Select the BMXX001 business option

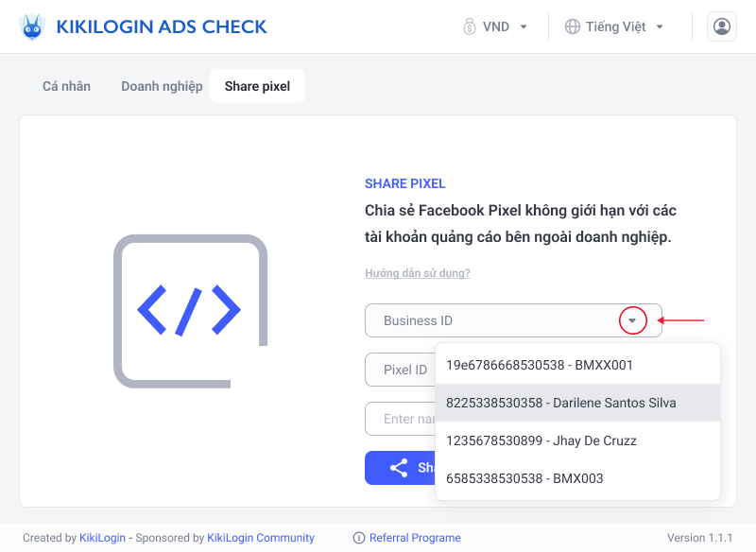click(x=577, y=365)
